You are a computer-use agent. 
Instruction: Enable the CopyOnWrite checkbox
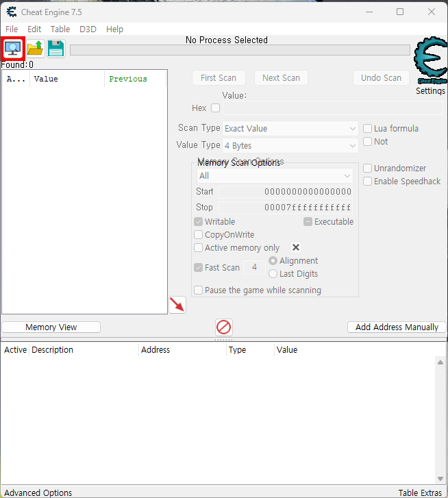point(199,234)
